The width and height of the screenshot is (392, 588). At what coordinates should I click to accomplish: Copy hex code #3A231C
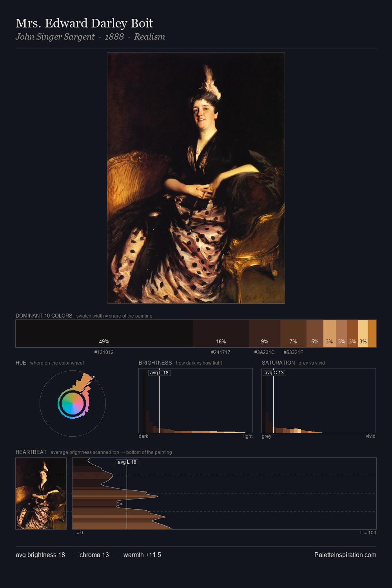point(265,352)
